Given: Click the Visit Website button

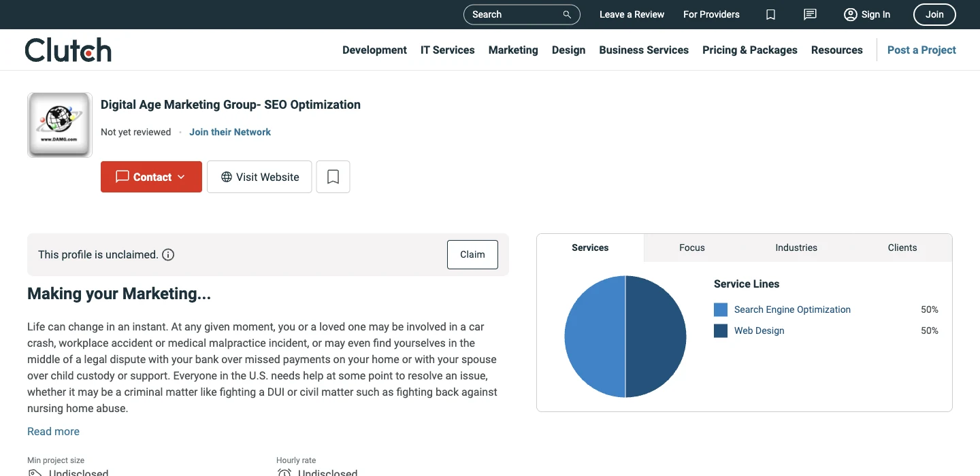Looking at the screenshot, I should click(x=259, y=177).
